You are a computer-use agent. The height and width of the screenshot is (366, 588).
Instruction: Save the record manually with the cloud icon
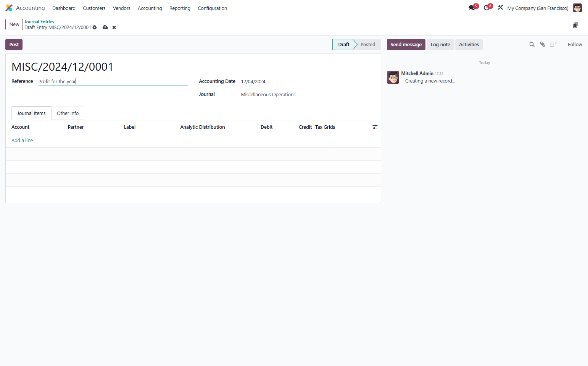tap(105, 28)
